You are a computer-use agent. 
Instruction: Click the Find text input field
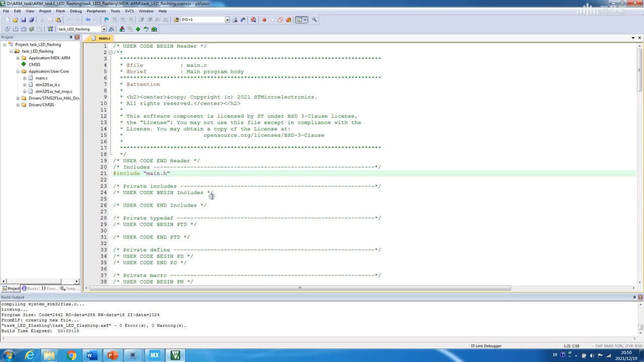(x=202, y=20)
